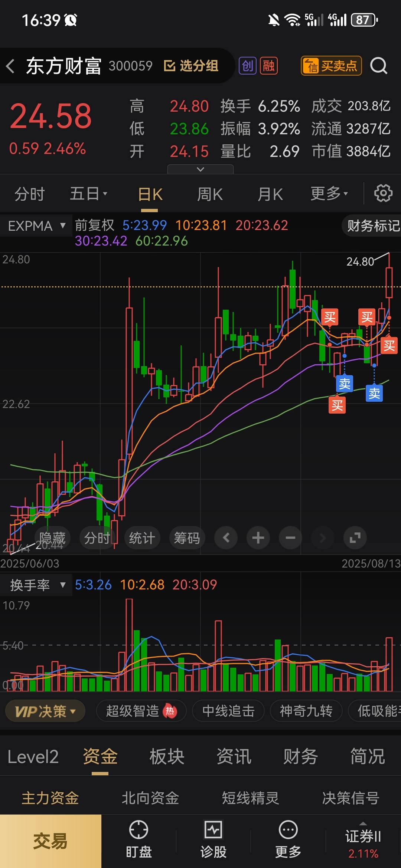Tap 市值 3884亿 value
The width and height of the screenshot is (401, 868).
368,151
